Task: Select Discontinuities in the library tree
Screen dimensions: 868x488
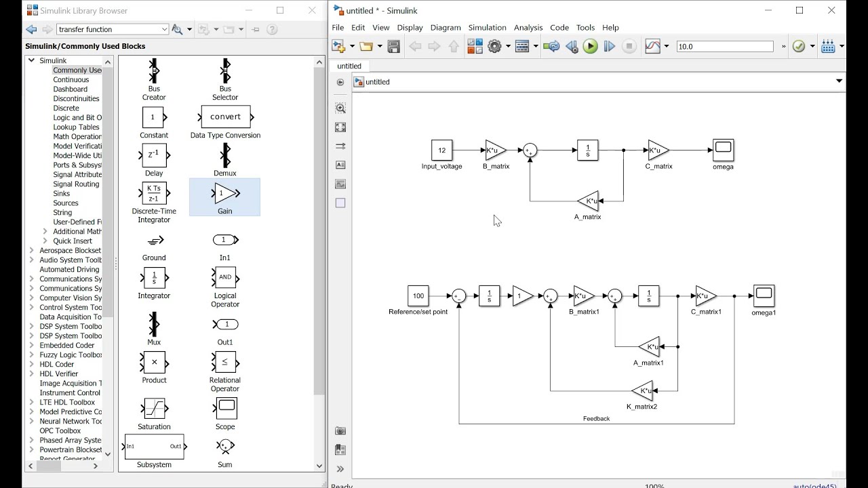Action: [x=77, y=98]
